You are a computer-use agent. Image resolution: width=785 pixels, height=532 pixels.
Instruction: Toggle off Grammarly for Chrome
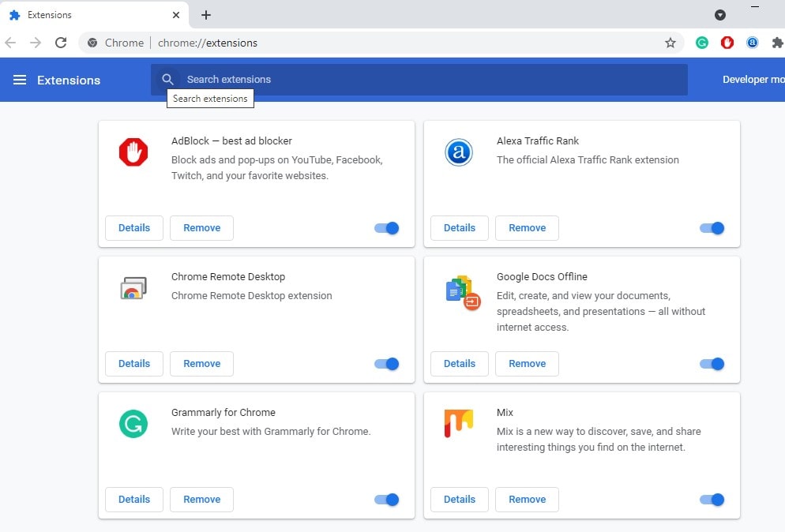(387, 500)
